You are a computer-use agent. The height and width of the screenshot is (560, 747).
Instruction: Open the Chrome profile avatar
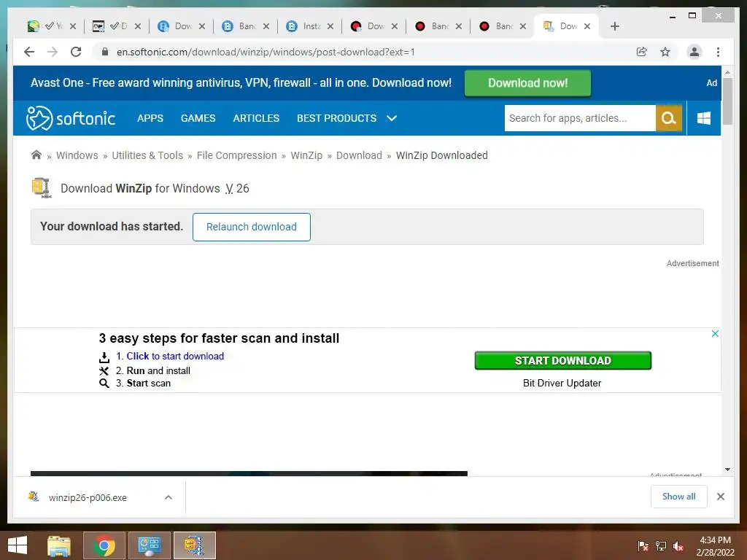(694, 52)
